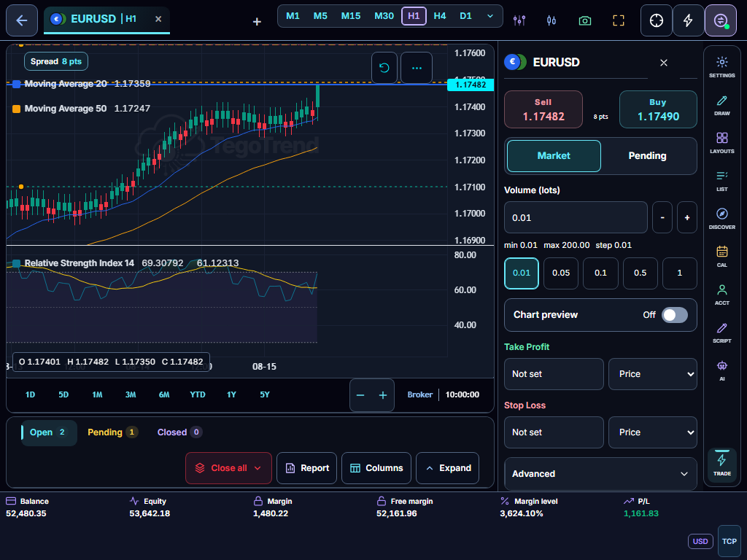The width and height of the screenshot is (747, 560).
Task: Show the Open positions tab
Action: 49,432
